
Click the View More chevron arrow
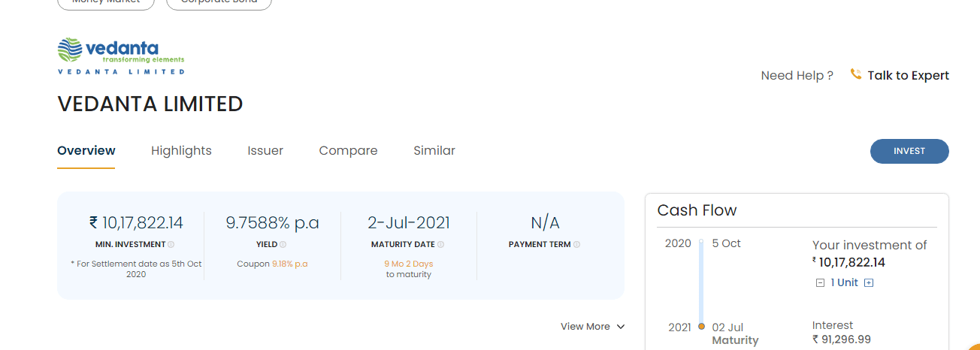(621, 327)
